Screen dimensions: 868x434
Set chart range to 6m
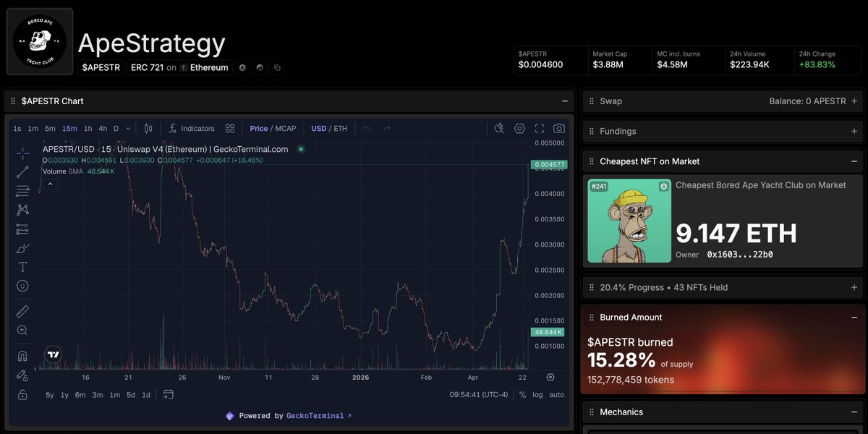coord(80,395)
